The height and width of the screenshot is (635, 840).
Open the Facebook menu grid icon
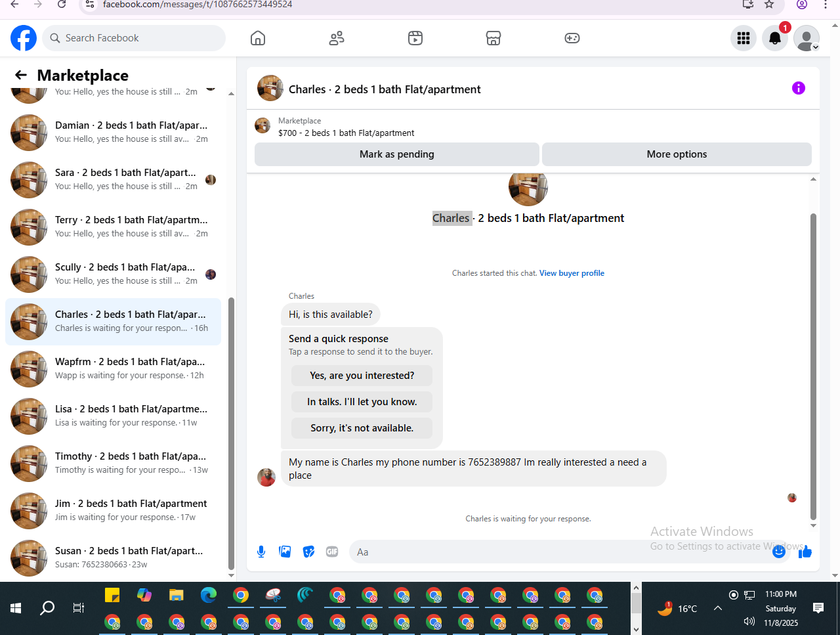pos(744,38)
